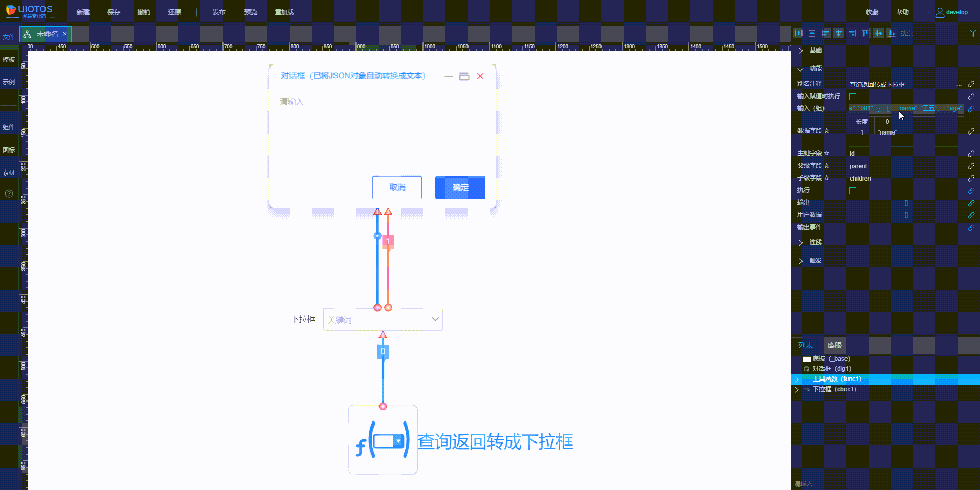Click the node graph icon on 未命名 tab

[x=27, y=34]
